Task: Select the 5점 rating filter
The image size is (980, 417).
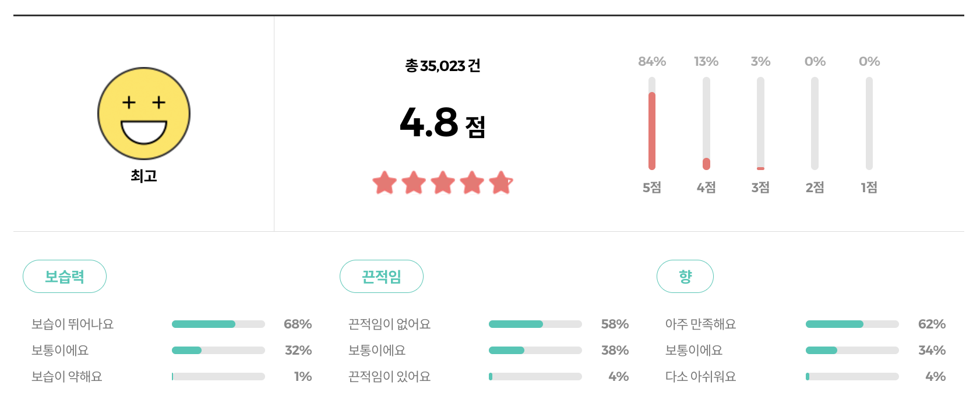Action: tap(651, 188)
